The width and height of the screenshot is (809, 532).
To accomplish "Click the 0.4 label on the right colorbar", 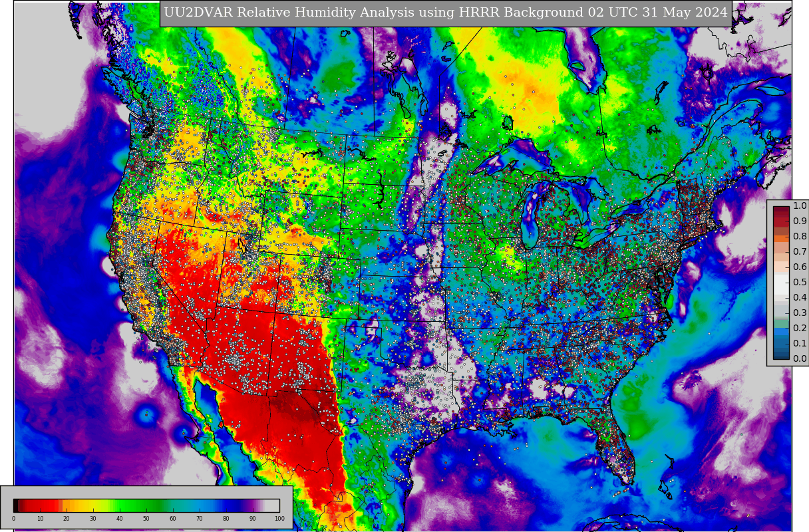I will [800, 297].
